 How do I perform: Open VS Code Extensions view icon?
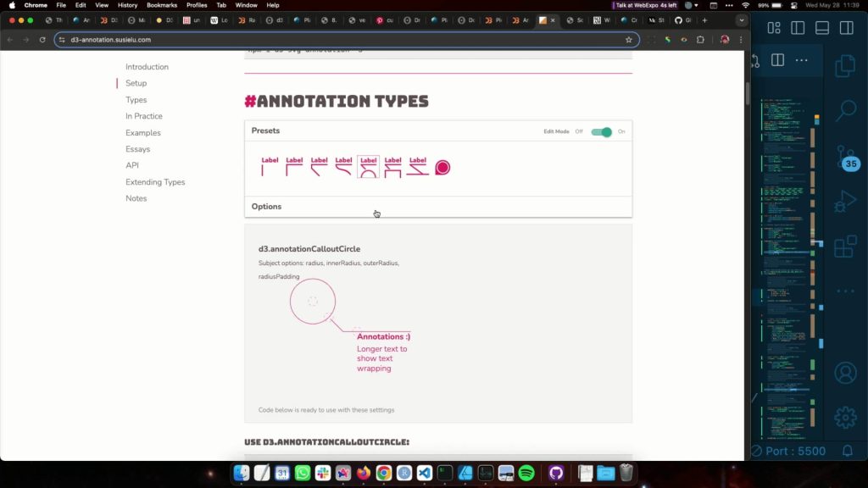pos(844,247)
